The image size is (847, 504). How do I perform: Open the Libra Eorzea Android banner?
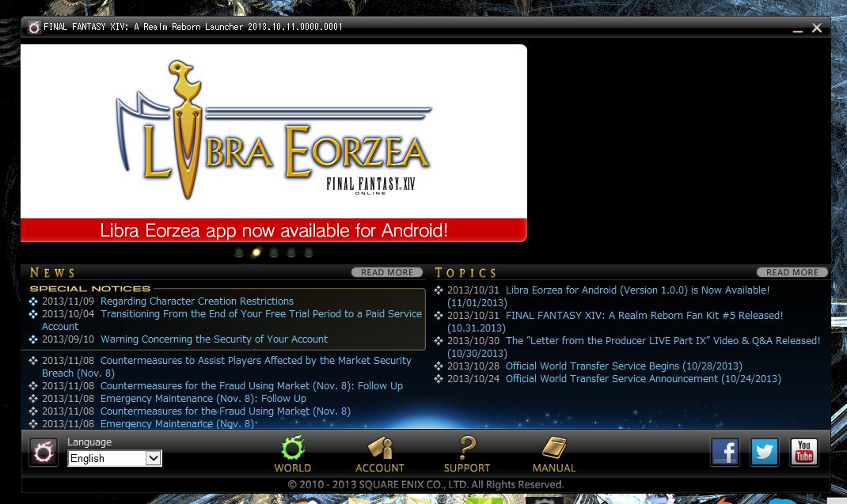click(x=274, y=143)
